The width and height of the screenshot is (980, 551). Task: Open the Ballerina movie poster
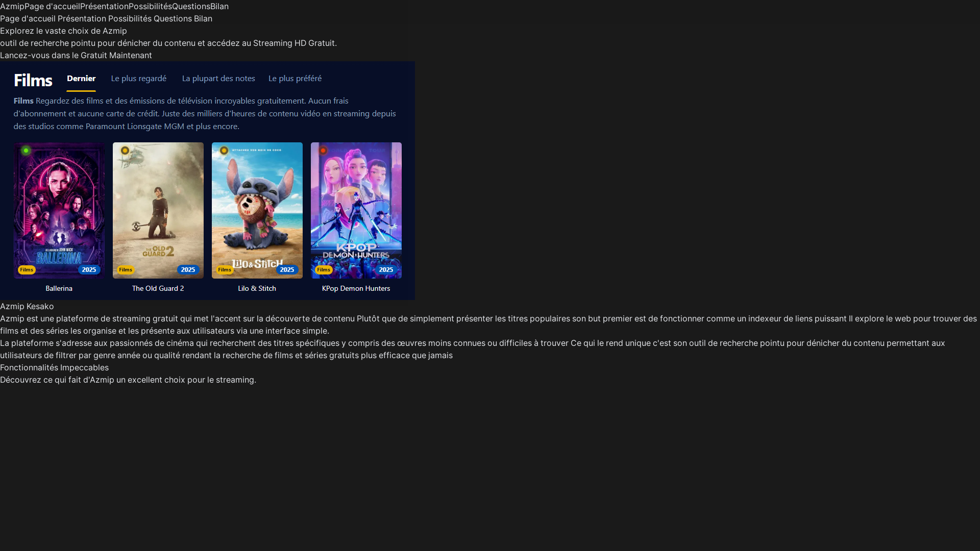(59, 210)
